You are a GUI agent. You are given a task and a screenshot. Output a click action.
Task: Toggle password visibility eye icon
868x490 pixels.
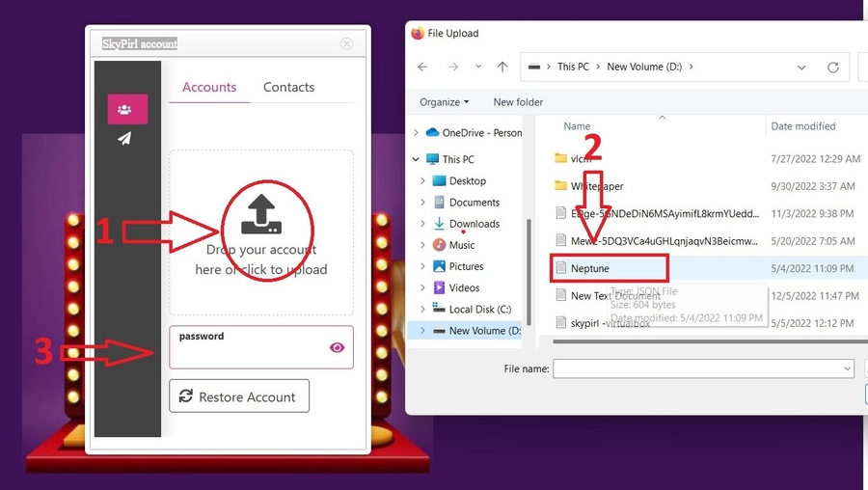pyautogui.click(x=337, y=348)
